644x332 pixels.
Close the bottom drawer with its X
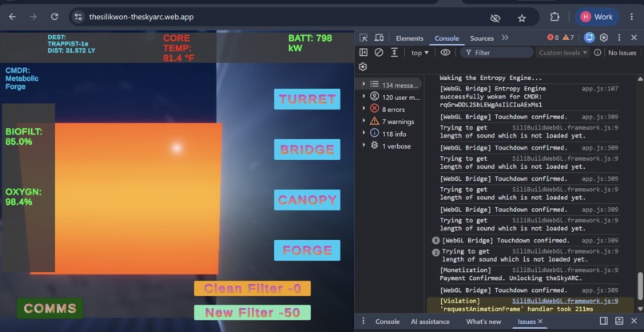(634, 321)
